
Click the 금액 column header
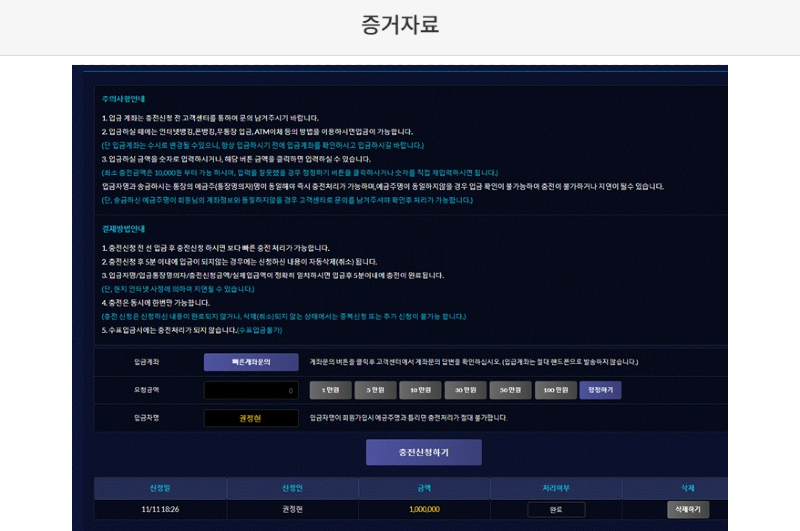point(424,488)
